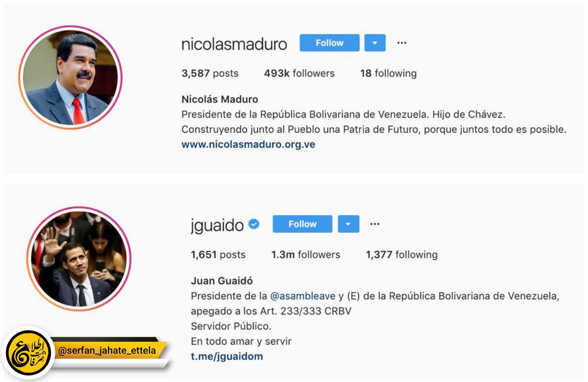
Task: View nicolasmaduro's 493k followers list
Action: [x=299, y=73]
